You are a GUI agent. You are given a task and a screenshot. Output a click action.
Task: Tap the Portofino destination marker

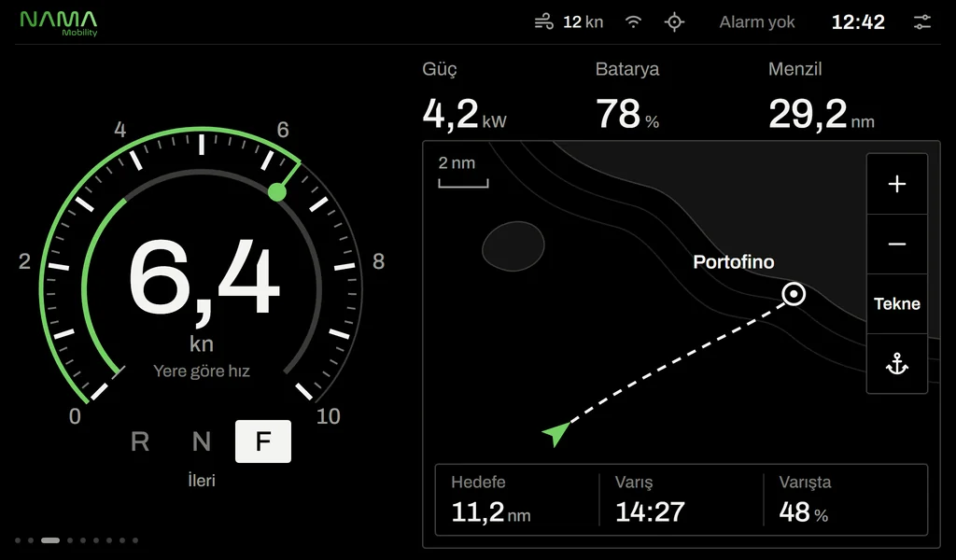794,294
